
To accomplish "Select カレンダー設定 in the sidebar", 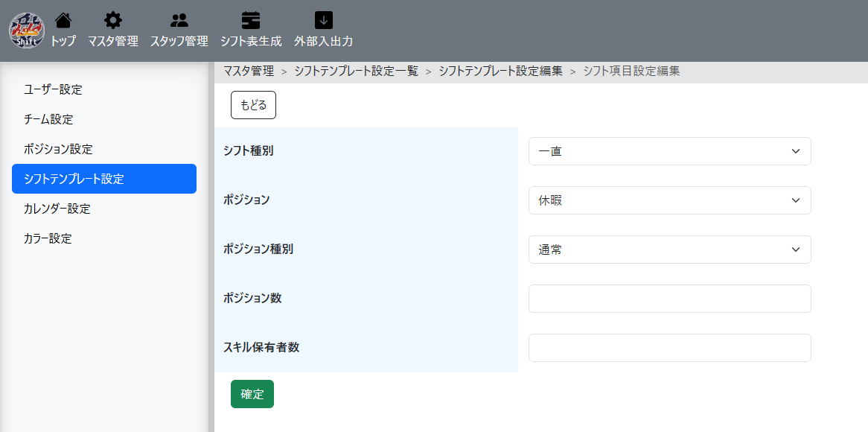I will 104,209.
